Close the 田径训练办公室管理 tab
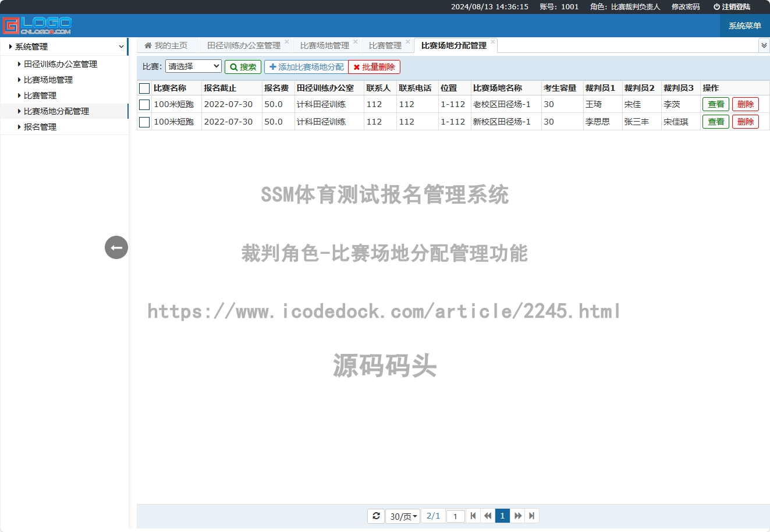 click(287, 42)
